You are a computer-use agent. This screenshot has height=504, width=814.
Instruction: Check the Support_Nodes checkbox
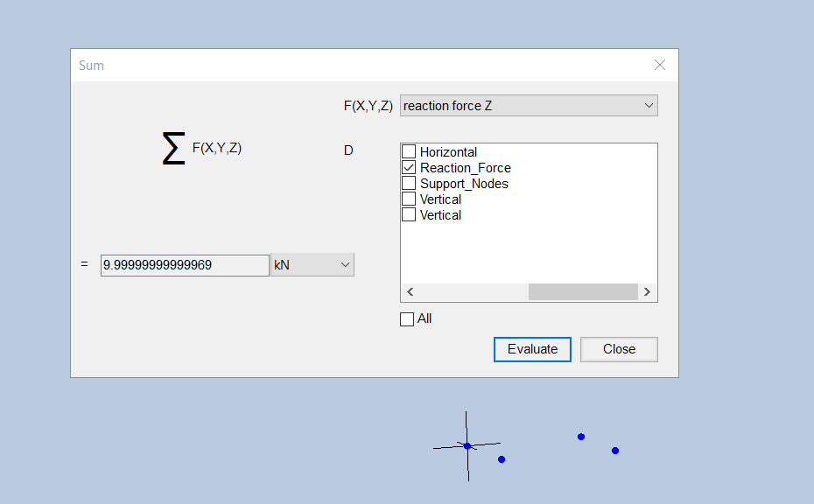click(x=409, y=183)
